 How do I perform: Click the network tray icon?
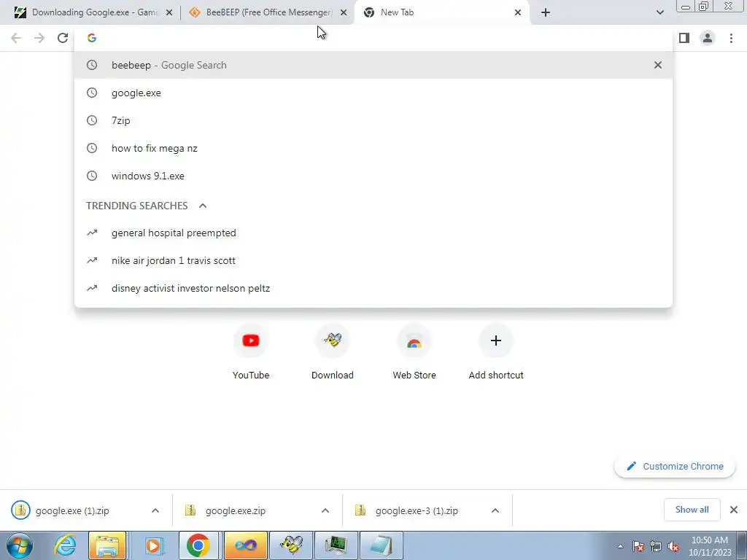656,546
